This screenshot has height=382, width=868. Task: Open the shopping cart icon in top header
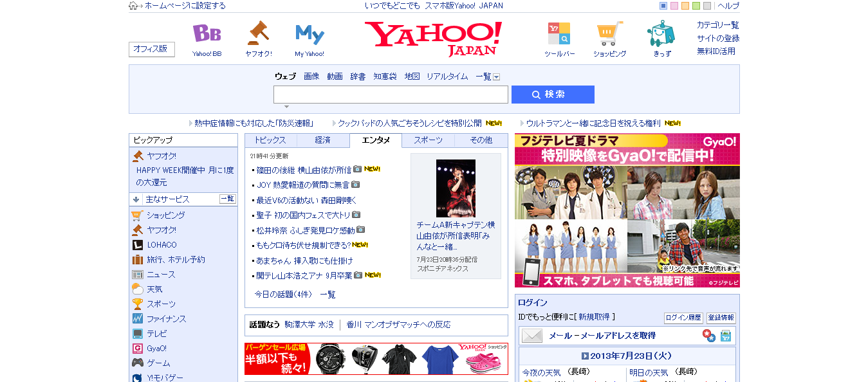(x=609, y=33)
